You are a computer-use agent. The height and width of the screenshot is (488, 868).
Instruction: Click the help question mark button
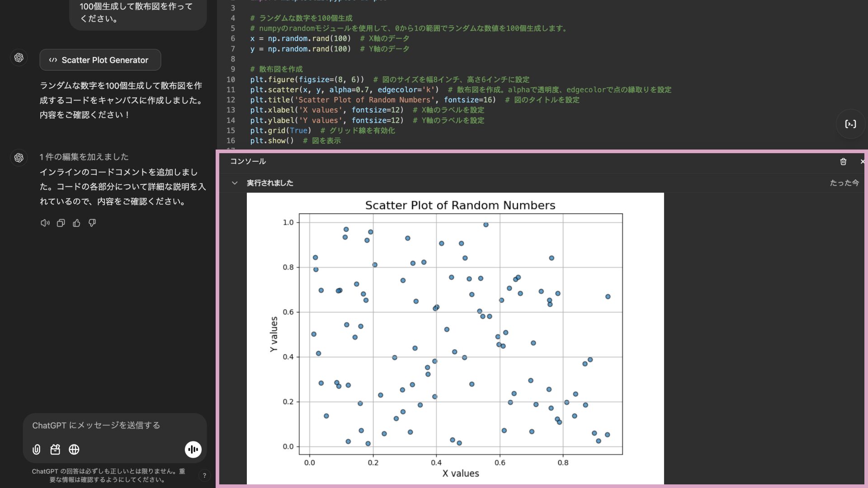pyautogui.click(x=204, y=475)
